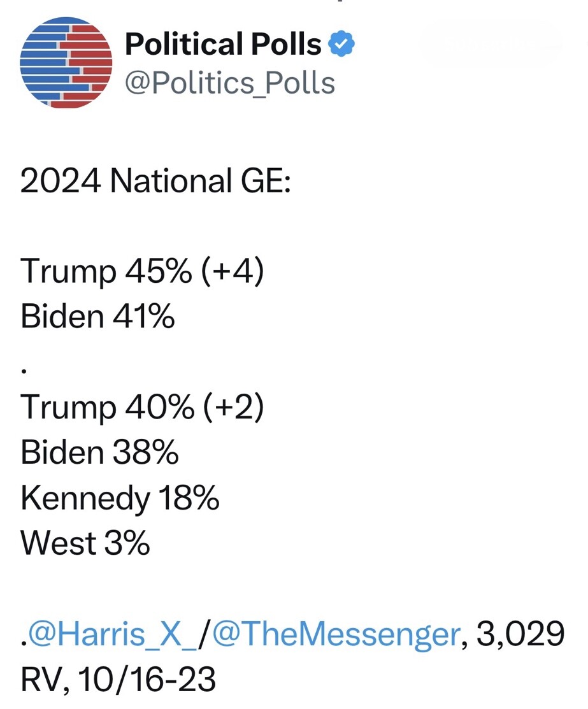
Task: Click the lone period separator line
Action: (24, 371)
